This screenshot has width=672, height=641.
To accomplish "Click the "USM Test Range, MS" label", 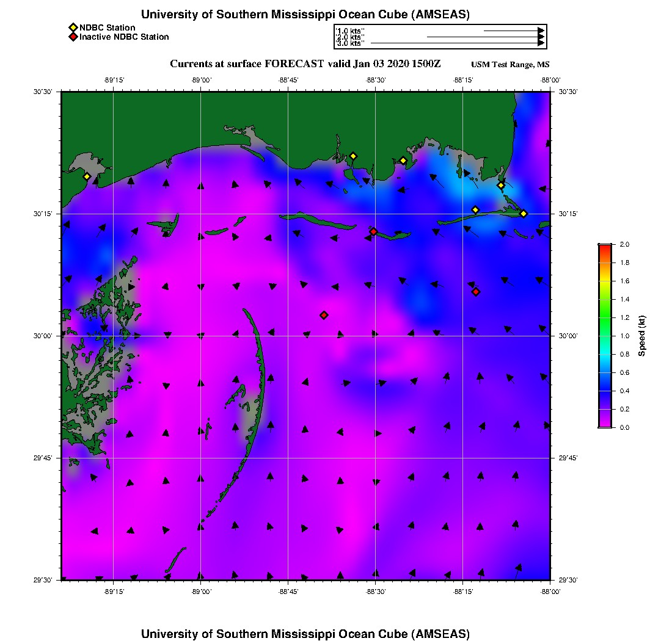I will click(510, 65).
